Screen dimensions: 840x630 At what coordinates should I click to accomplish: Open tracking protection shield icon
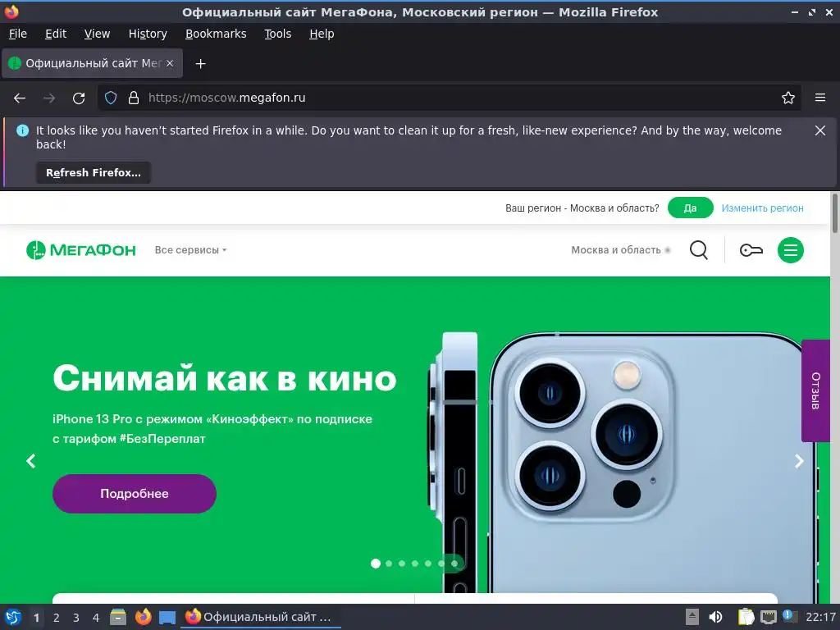pyautogui.click(x=111, y=98)
